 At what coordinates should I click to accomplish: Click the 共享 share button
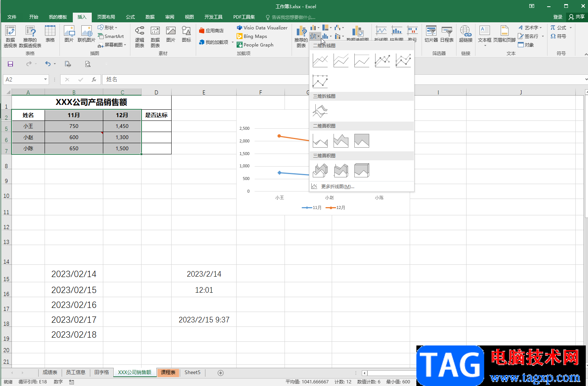(577, 17)
